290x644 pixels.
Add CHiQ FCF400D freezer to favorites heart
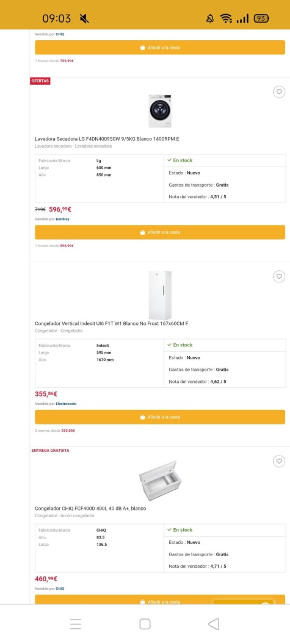coord(279,461)
